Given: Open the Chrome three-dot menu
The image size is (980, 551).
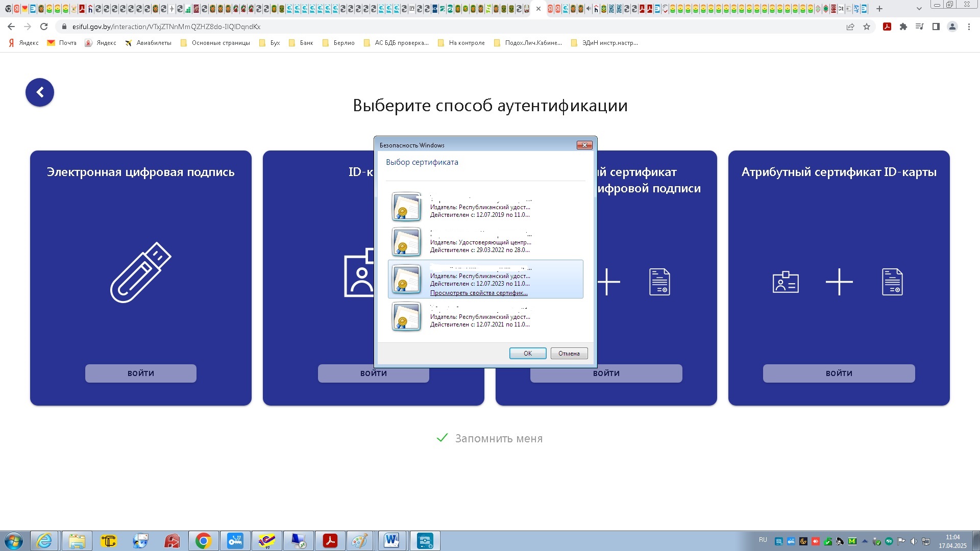Looking at the screenshot, I should (x=969, y=27).
